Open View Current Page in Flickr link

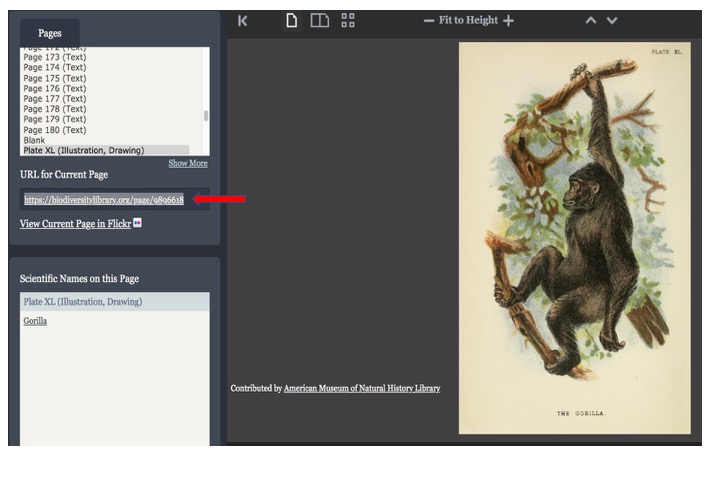coord(75,224)
